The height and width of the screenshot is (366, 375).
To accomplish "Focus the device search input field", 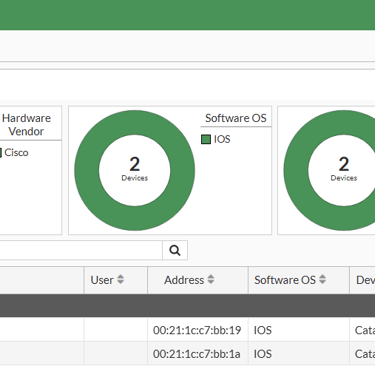I will (81, 250).
